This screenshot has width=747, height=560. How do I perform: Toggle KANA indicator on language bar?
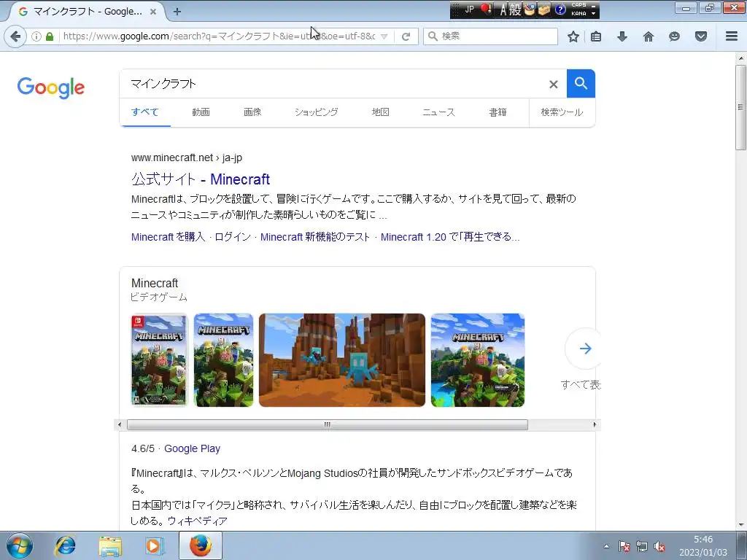(x=578, y=14)
